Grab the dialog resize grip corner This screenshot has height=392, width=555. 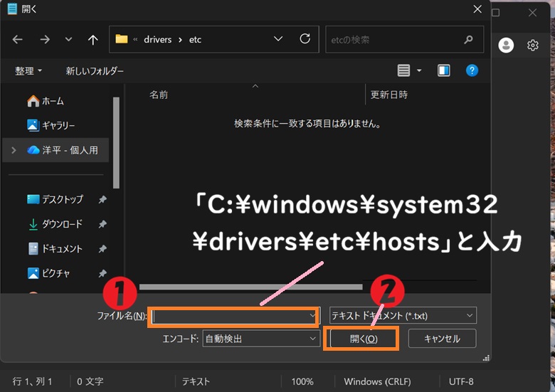tap(486, 358)
